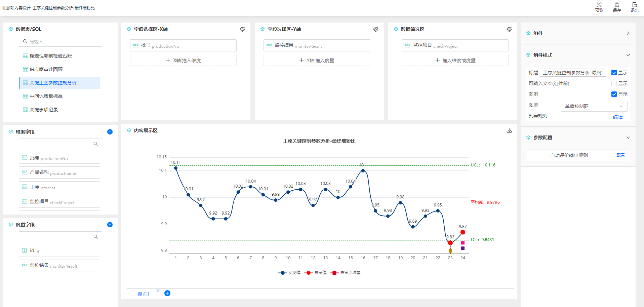Select the 模块1 tab
Viewport: 644px width, 307px height.
tap(143, 294)
